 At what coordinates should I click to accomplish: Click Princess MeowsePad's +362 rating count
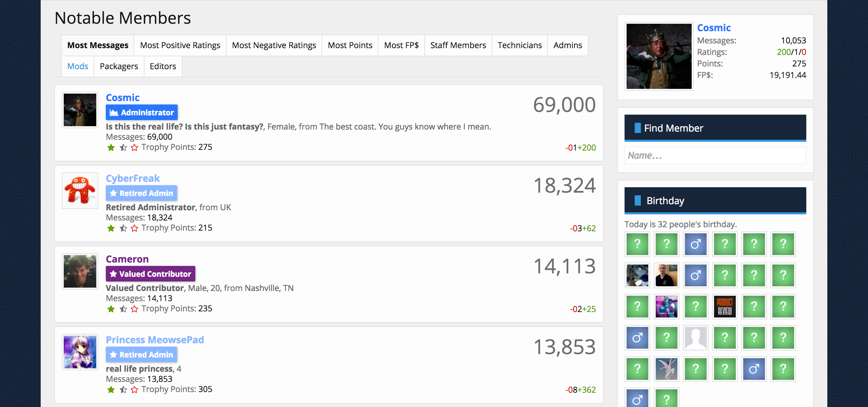(587, 390)
